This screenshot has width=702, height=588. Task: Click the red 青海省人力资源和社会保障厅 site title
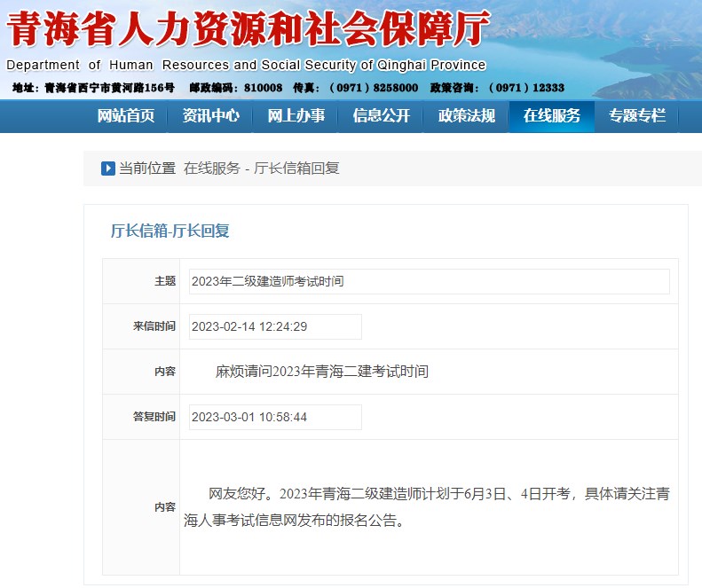(248, 30)
